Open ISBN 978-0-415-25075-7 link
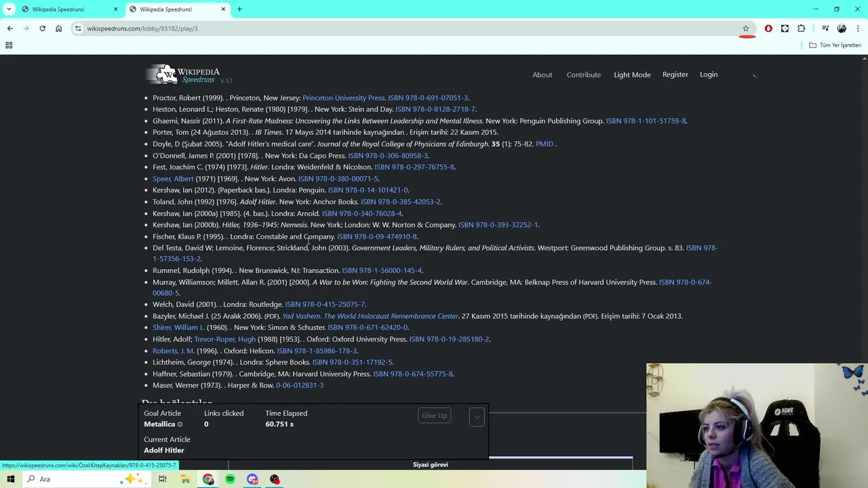Screen dimensions: 868x488 [325, 304]
